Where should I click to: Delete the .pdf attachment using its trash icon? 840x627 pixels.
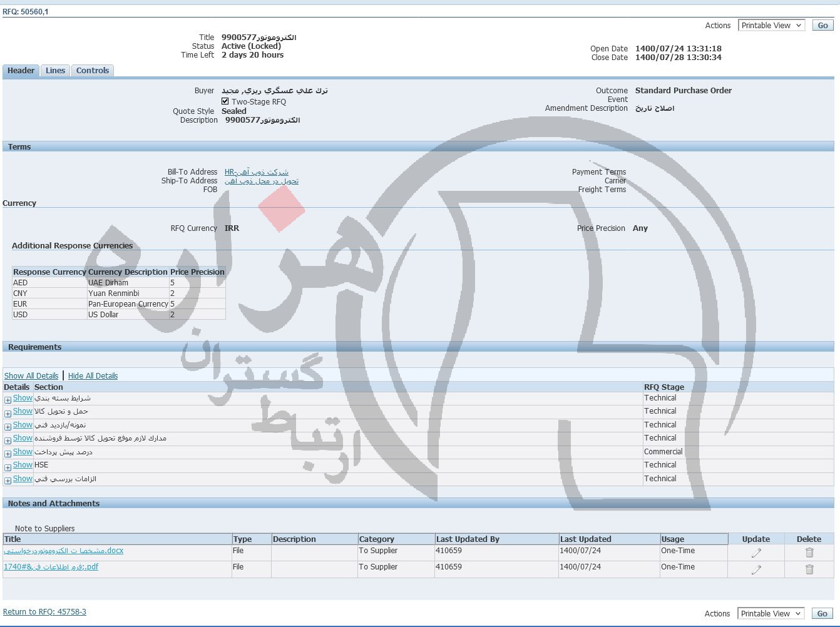click(809, 569)
